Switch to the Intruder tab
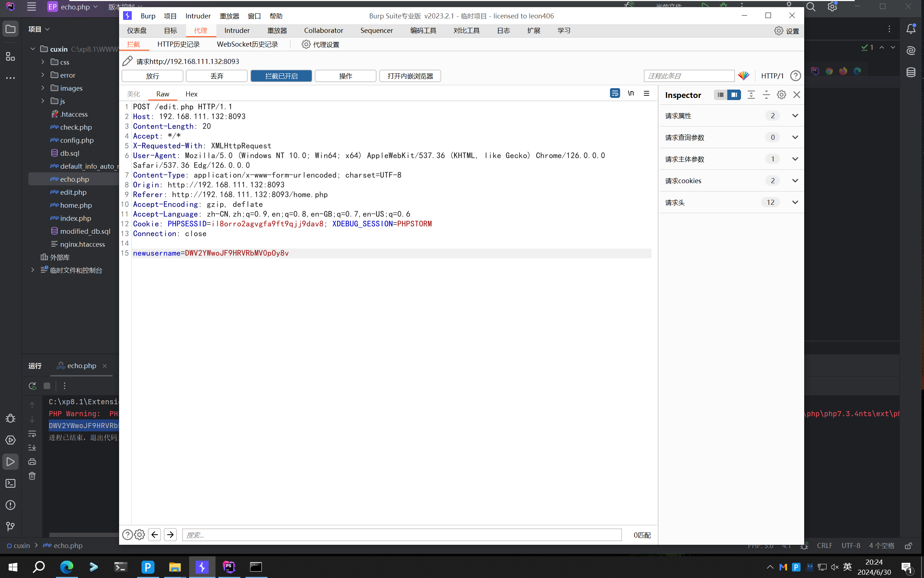924x578 pixels. 237,30
